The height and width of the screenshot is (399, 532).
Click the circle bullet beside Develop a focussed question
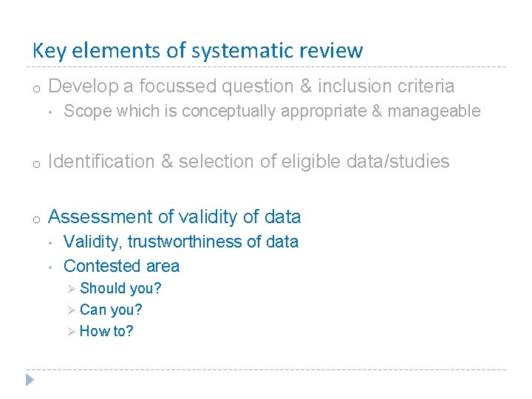tap(37, 89)
